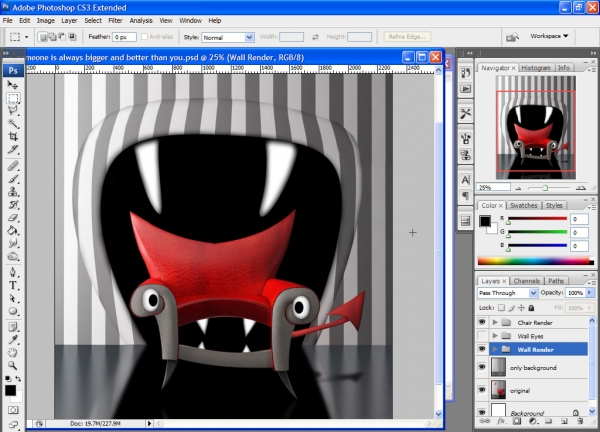
Task: Select the Notes tool
Action: pos(13,327)
